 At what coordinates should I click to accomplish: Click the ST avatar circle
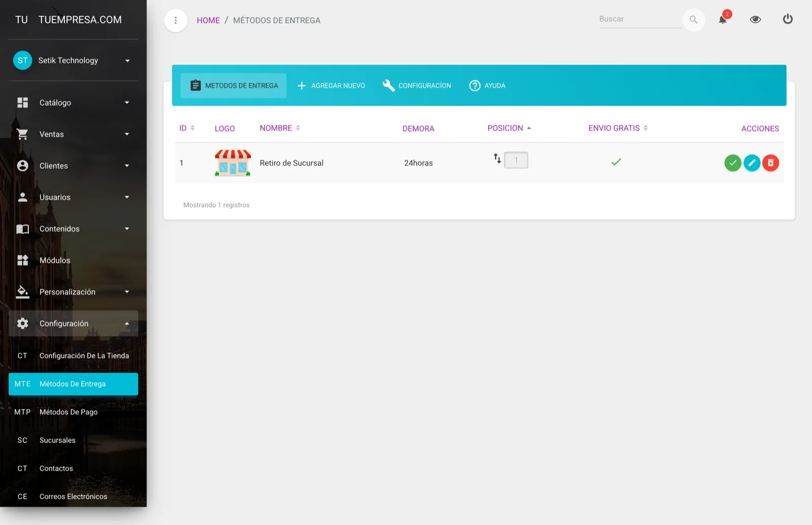point(22,60)
